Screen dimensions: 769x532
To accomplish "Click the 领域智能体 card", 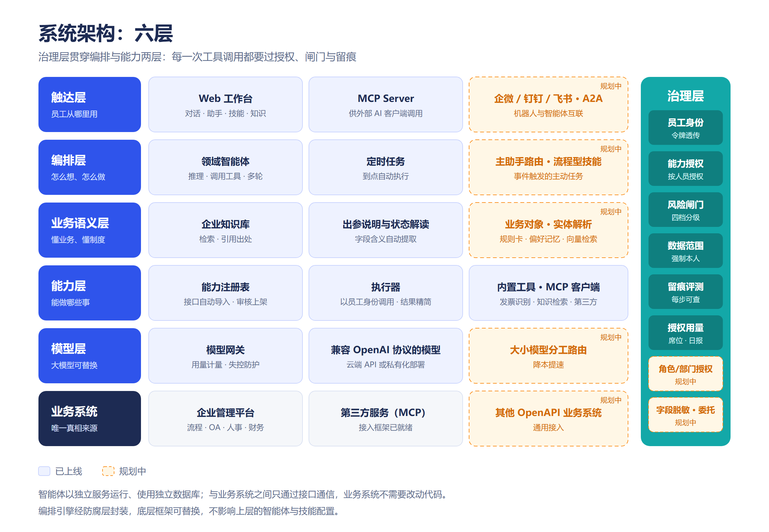I will (x=225, y=167).
